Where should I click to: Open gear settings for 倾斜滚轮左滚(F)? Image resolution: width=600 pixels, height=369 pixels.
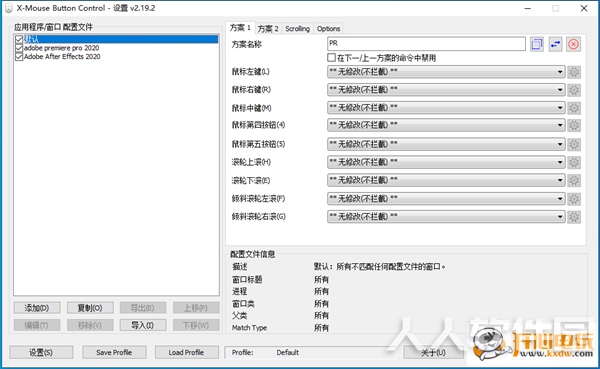click(x=574, y=199)
